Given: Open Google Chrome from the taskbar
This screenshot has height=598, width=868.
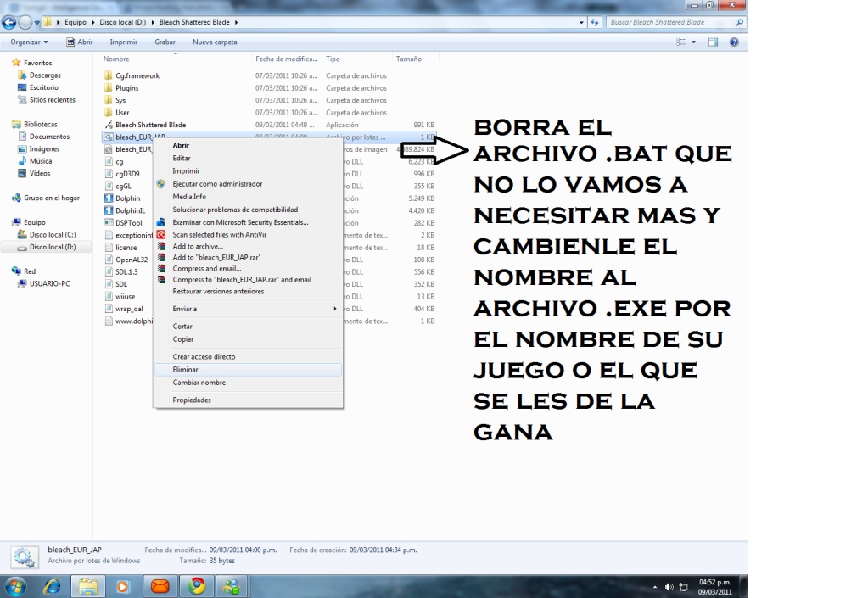Looking at the screenshot, I should [196, 586].
